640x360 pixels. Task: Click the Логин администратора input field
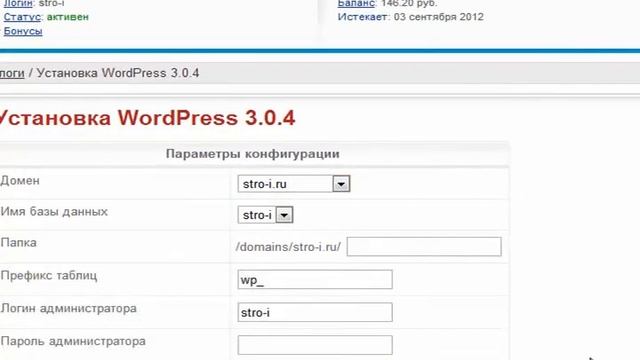(x=315, y=312)
